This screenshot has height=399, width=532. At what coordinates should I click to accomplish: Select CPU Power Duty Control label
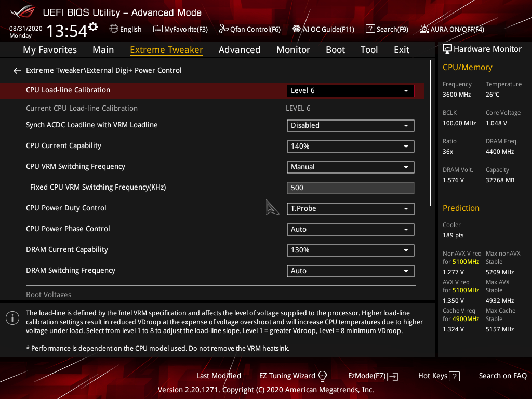pos(66,208)
